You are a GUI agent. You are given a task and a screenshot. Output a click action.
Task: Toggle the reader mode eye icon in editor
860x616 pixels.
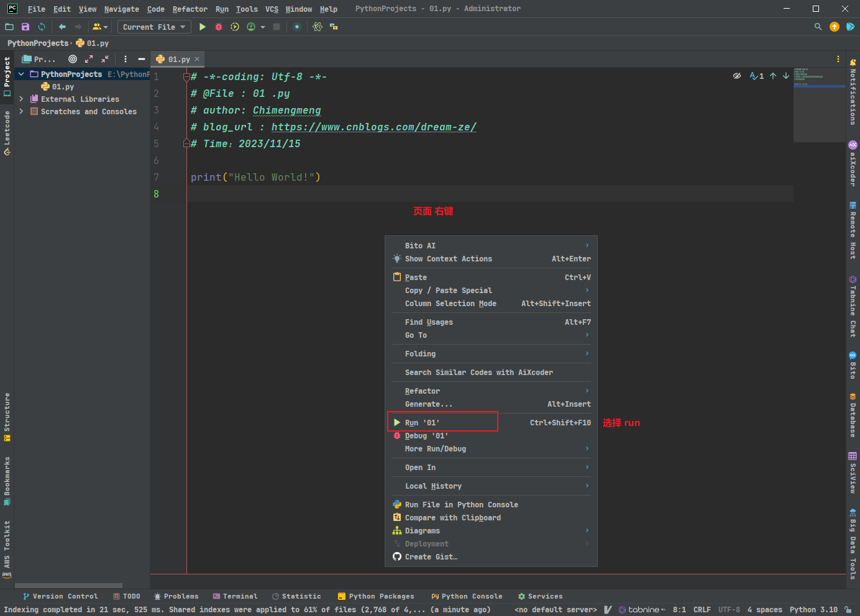tap(737, 76)
